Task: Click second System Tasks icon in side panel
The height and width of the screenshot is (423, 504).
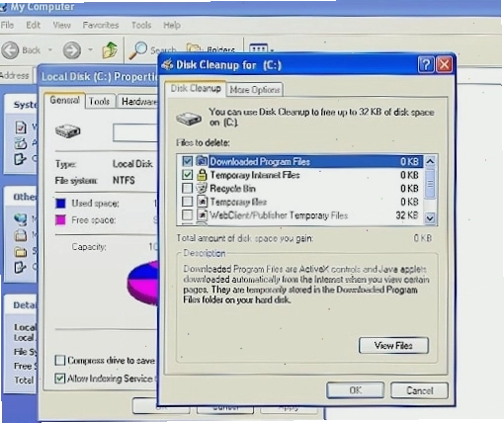Action: [21, 143]
